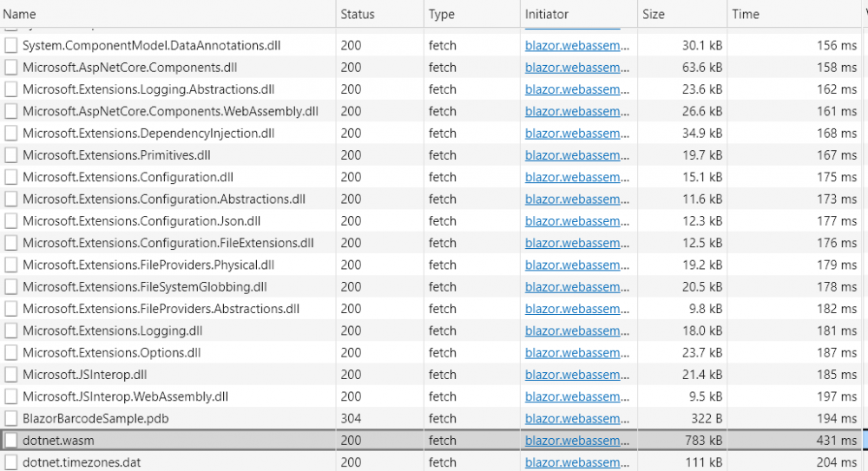
Task: Open initiator link for dotnet.wasm request
Action: tap(577, 441)
